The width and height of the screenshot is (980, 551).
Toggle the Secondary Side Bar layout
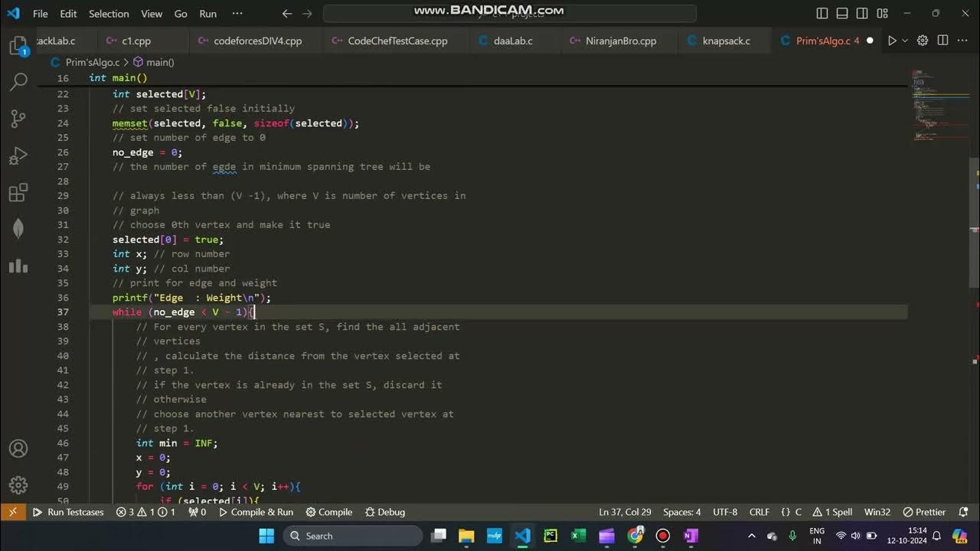point(862,14)
